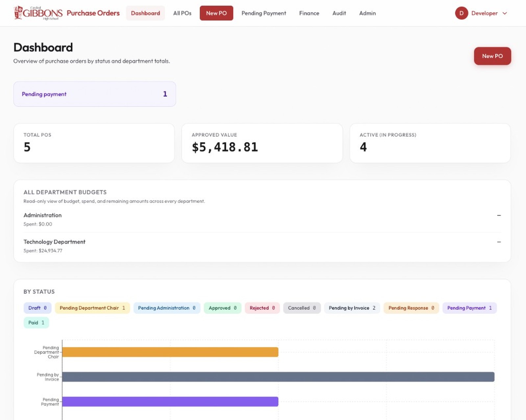This screenshot has height=420, width=526.
Task: Click New PO in the navigation bar
Action: (216, 13)
